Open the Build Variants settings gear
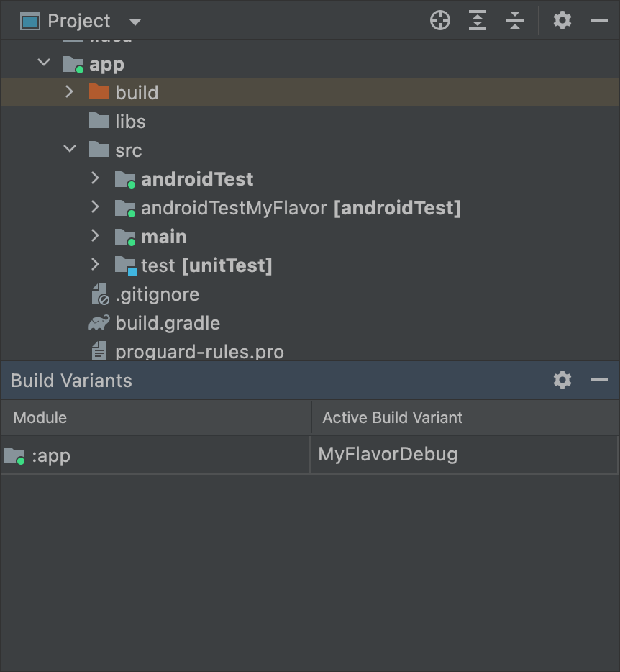This screenshot has height=672, width=620. point(562,380)
